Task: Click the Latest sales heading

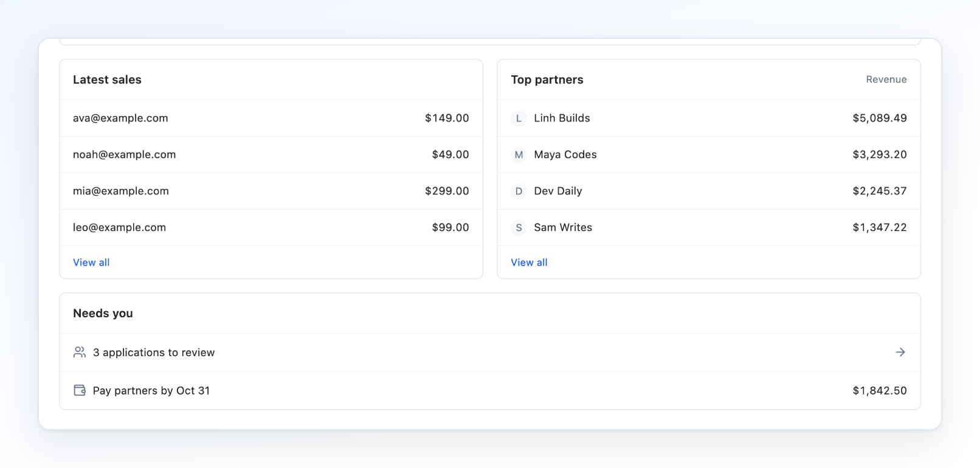Action: tap(107, 80)
